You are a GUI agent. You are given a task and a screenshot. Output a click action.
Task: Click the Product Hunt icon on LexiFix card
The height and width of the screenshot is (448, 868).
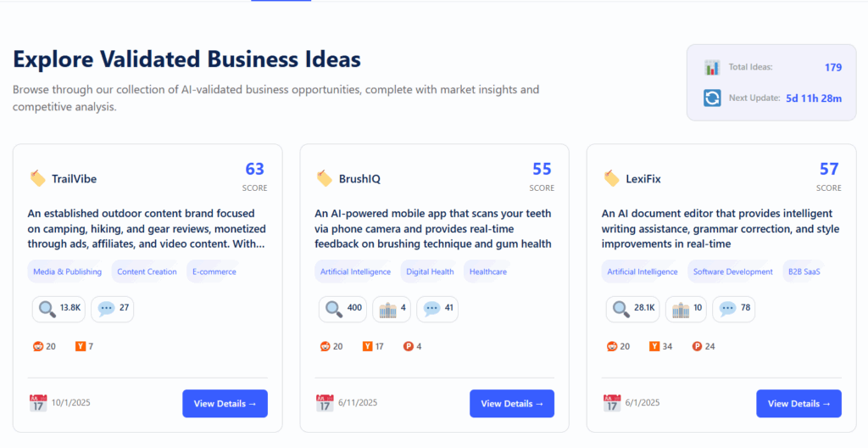[697, 346]
